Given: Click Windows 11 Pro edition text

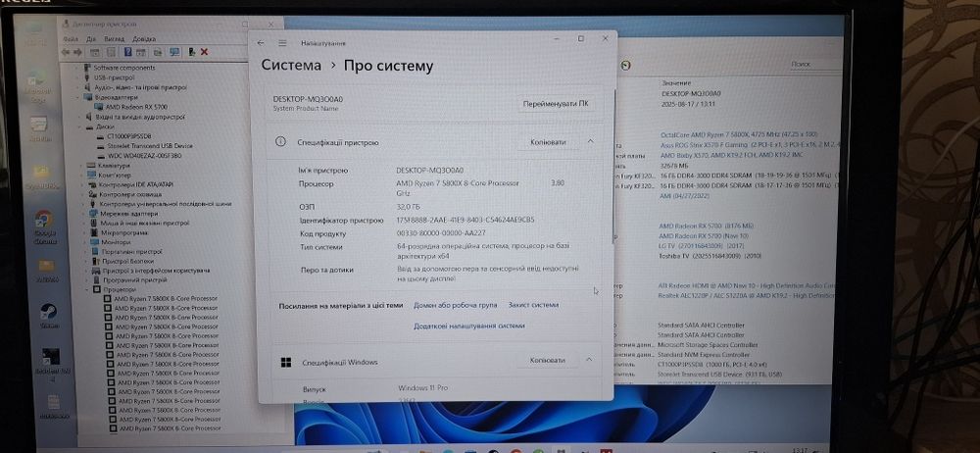Looking at the screenshot, I should coord(423,388).
